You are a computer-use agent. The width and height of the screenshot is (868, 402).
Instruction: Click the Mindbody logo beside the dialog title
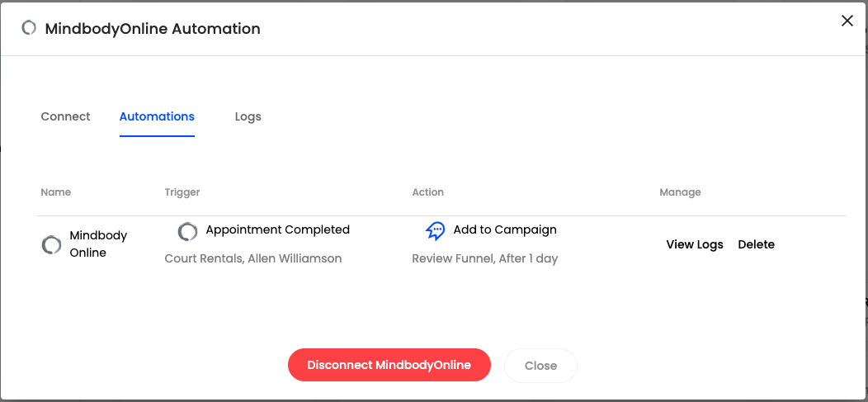(x=29, y=28)
